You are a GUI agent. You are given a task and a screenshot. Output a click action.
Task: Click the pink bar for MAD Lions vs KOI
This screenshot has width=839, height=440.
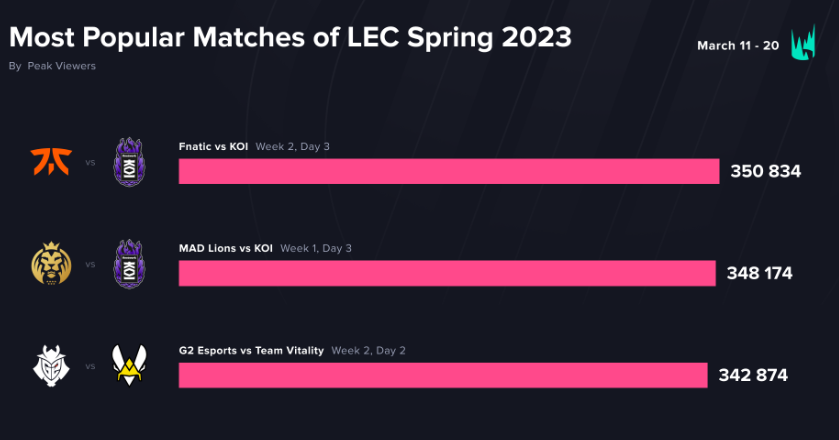click(x=446, y=273)
